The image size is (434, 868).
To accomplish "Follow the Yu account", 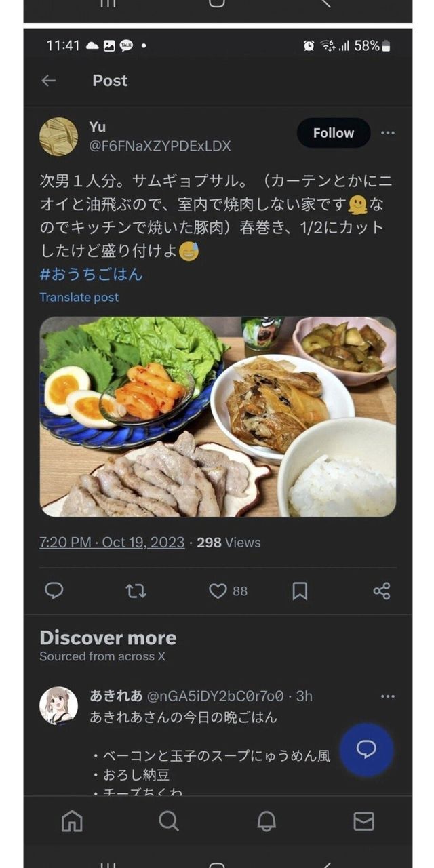I will [x=334, y=133].
